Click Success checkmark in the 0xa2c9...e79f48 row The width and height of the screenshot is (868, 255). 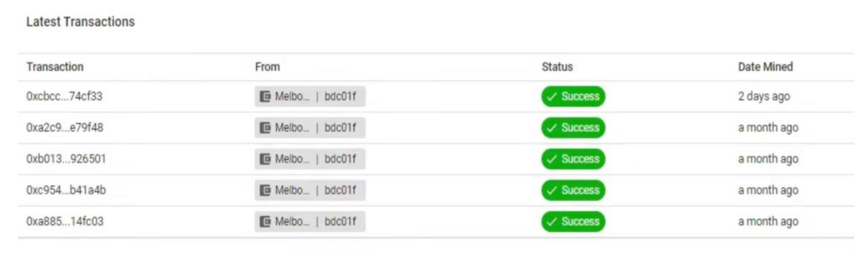point(552,128)
